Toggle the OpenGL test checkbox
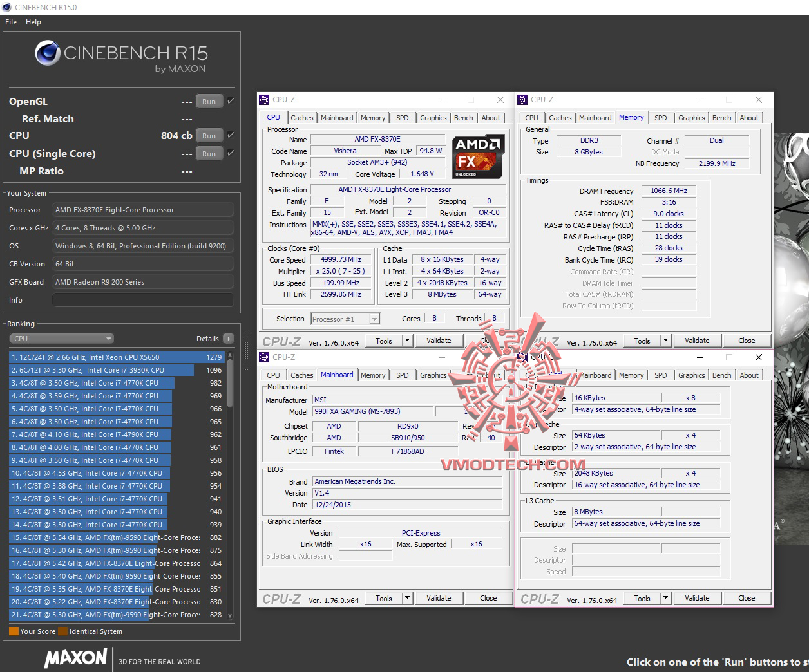Screen dimensions: 809x672 (231, 101)
